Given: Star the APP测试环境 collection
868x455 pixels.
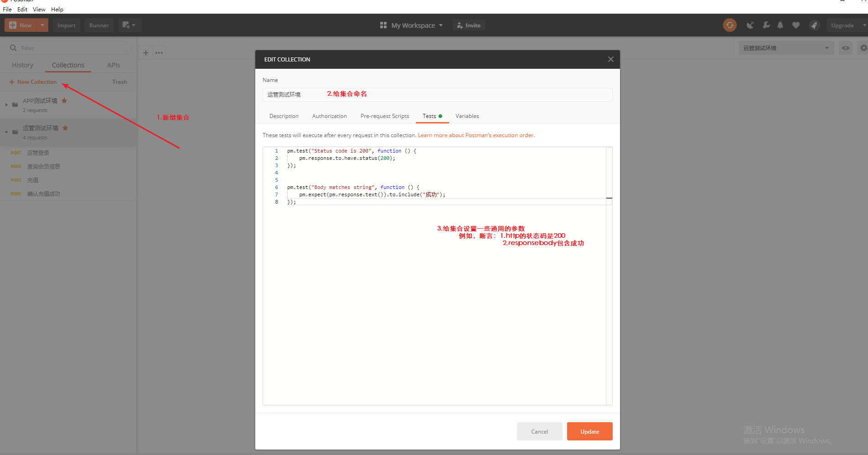Looking at the screenshot, I should coord(64,101).
